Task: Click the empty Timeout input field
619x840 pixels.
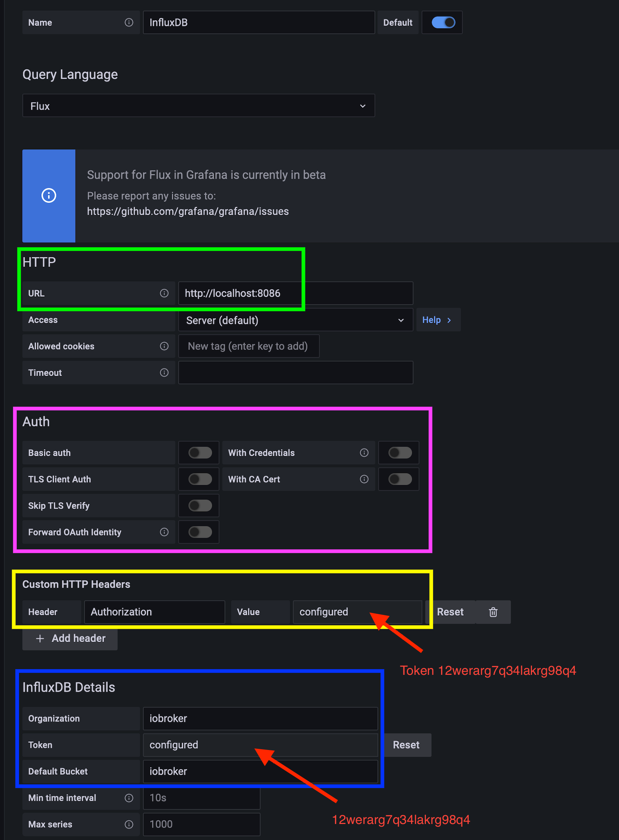Action: click(x=295, y=372)
